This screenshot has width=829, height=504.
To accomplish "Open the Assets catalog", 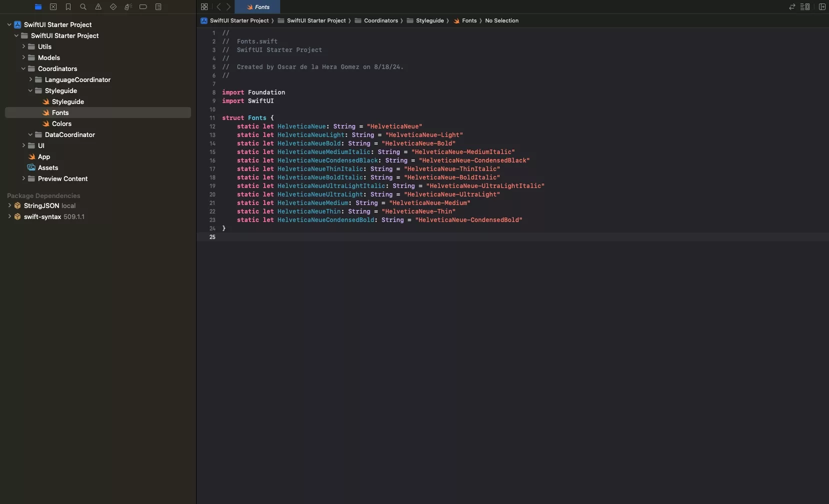I will point(48,167).
